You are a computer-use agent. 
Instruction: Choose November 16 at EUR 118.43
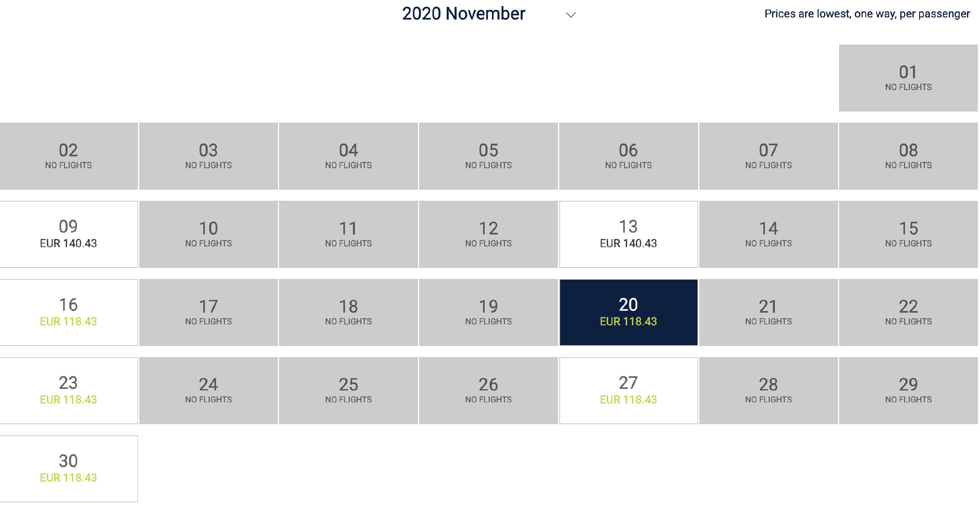[69, 312]
